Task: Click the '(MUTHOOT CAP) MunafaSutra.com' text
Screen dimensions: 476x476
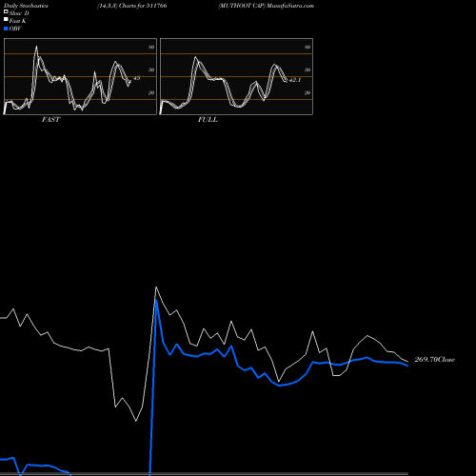Action: (266, 6)
